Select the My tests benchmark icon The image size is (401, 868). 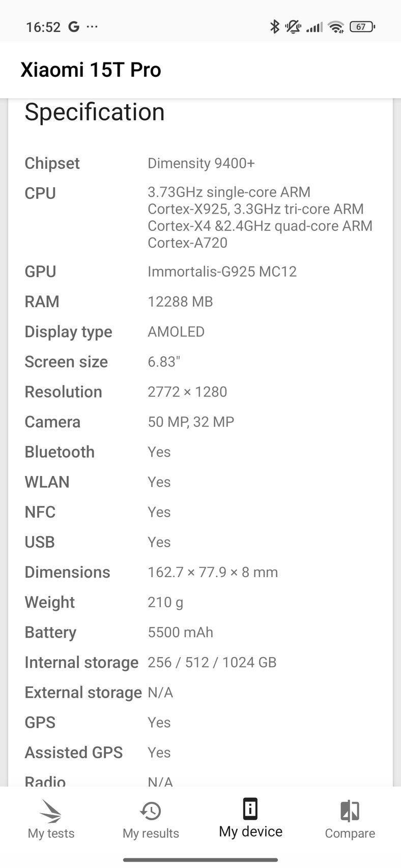click(x=50, y=810)
